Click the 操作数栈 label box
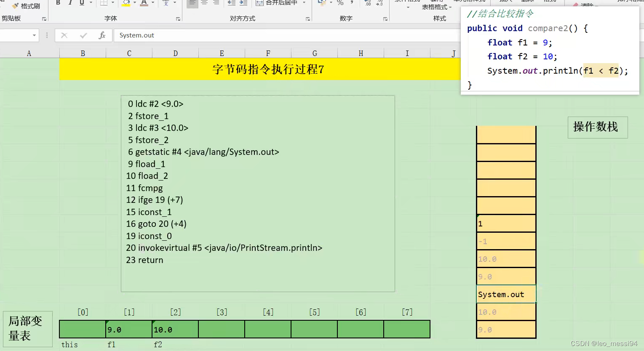 tap(598, 127)
